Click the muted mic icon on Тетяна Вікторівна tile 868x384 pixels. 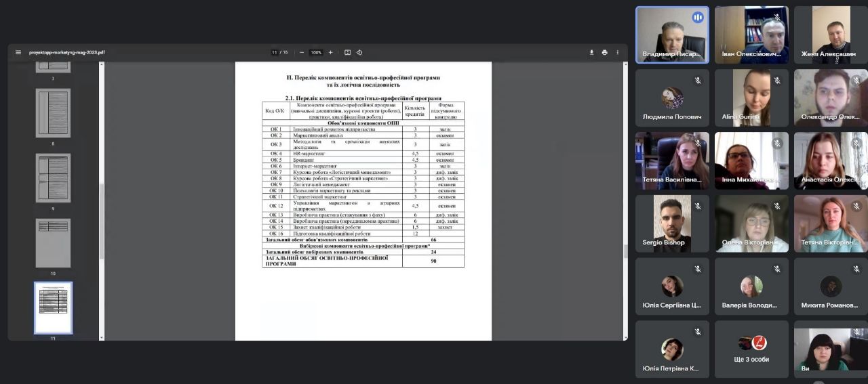856,207
